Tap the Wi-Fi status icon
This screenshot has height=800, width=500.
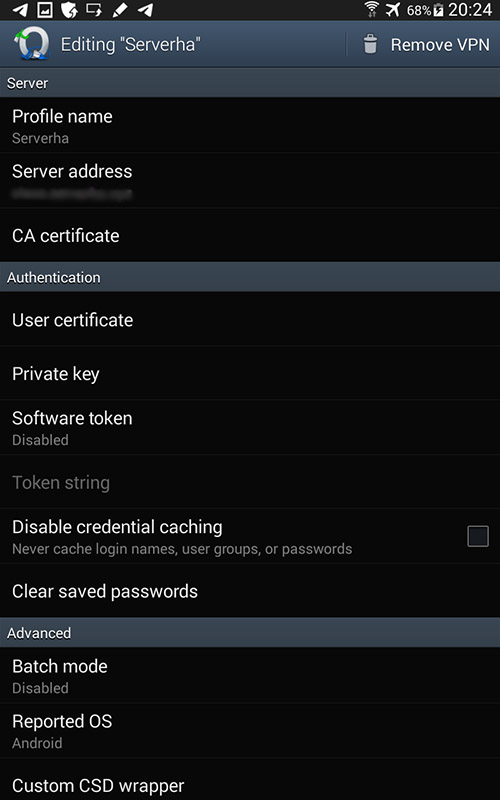click(371, 10)
